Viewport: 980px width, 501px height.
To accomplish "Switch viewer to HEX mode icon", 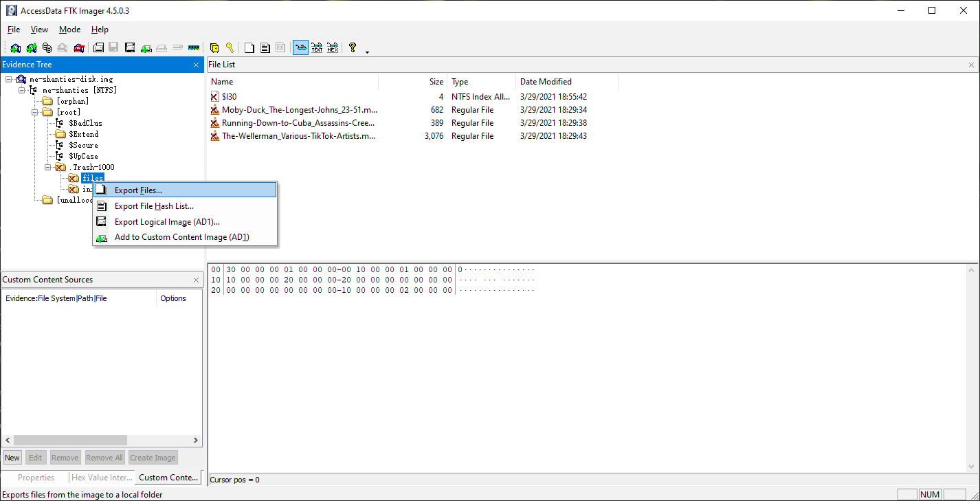I will [x=333, y=47].
